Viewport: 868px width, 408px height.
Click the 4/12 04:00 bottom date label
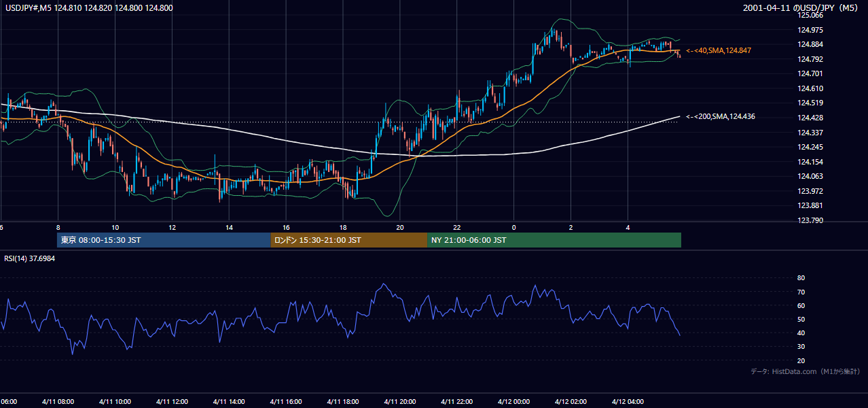[628, 401]
